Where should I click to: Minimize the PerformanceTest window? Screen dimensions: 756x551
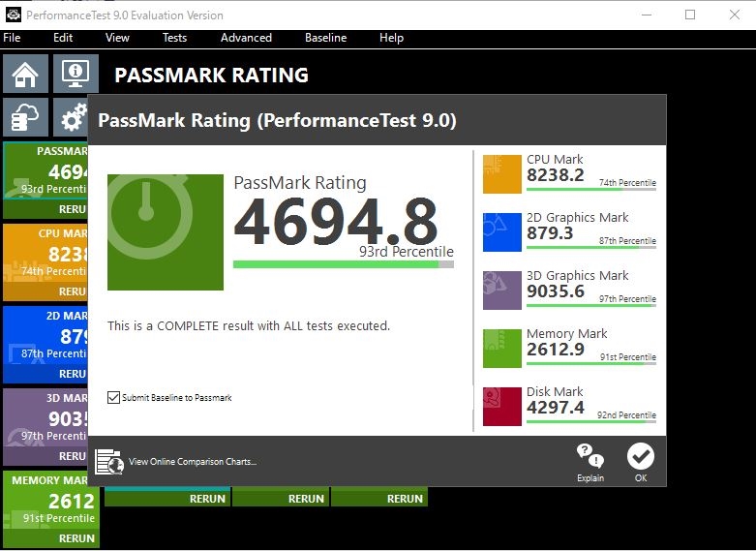point(647,15)
